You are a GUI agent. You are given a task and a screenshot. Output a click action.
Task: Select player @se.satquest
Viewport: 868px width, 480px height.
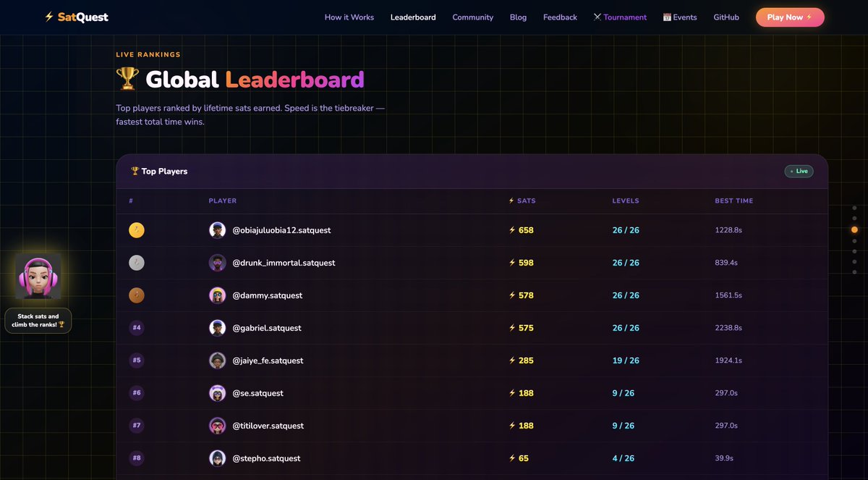tap(258, 393)
